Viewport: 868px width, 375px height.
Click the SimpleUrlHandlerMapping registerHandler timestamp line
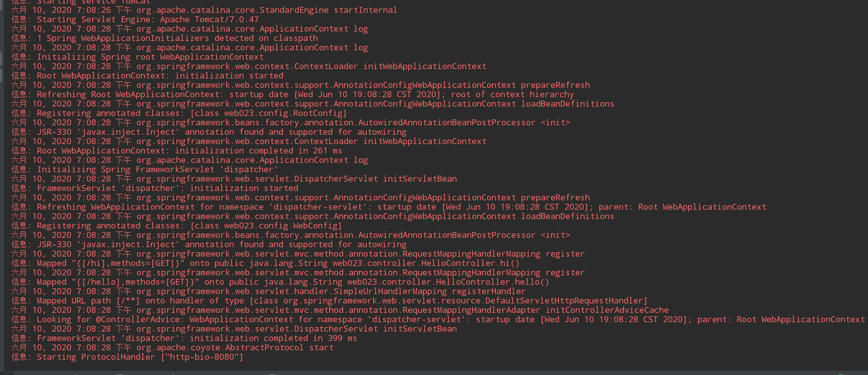[269, 291]
